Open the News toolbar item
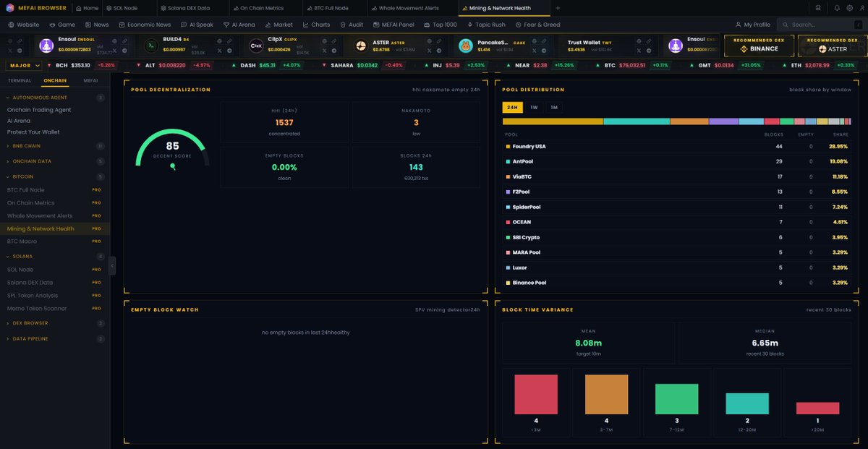Image resolution: width=868 pixels, height=449 pixels. click(x=96, y=25)
